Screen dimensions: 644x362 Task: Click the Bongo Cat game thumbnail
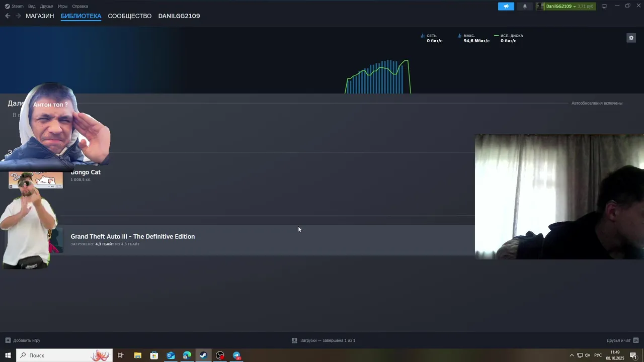[36, 179]
